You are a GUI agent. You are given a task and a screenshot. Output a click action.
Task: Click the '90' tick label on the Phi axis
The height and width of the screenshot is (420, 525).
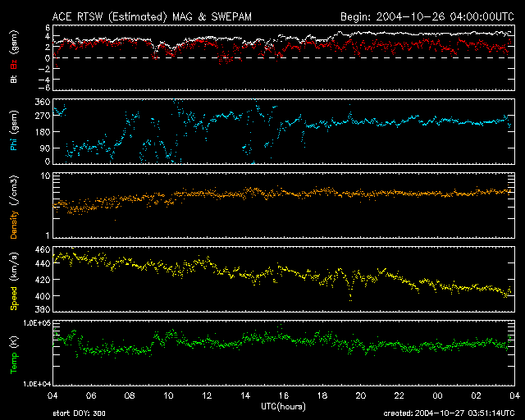tap(45, 148)
